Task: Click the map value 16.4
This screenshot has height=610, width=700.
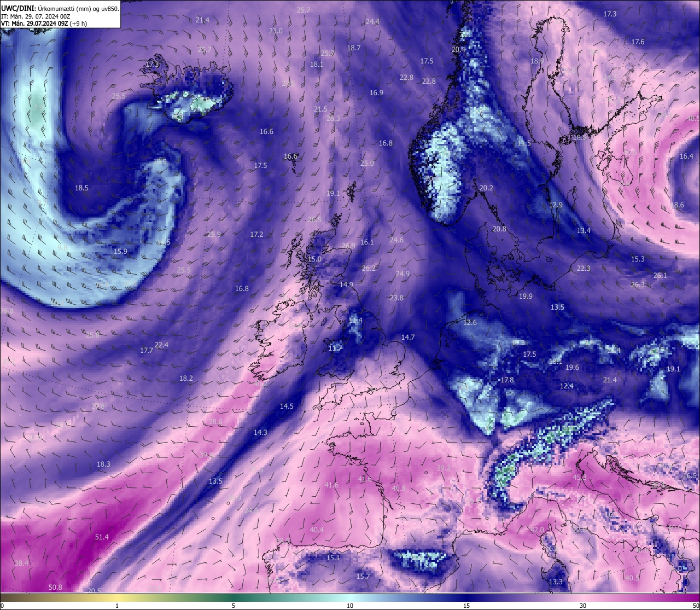Action: pyautogui.click(x=686, y=156)
